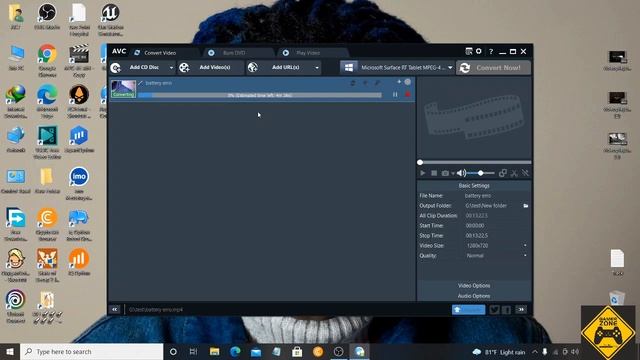Open Microsoft Edge desktop shortcut

click(47, 102)
